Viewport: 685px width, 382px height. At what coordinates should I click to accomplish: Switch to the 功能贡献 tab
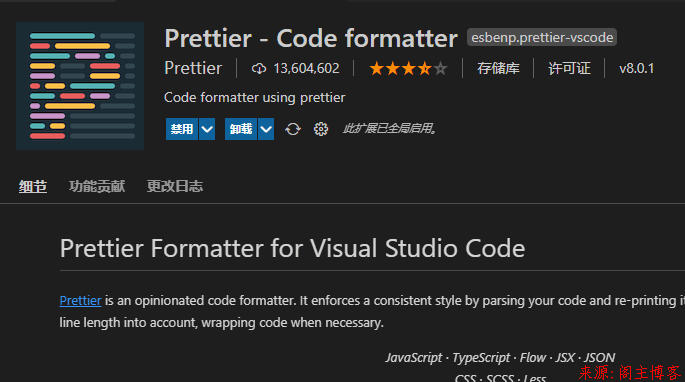97,186
